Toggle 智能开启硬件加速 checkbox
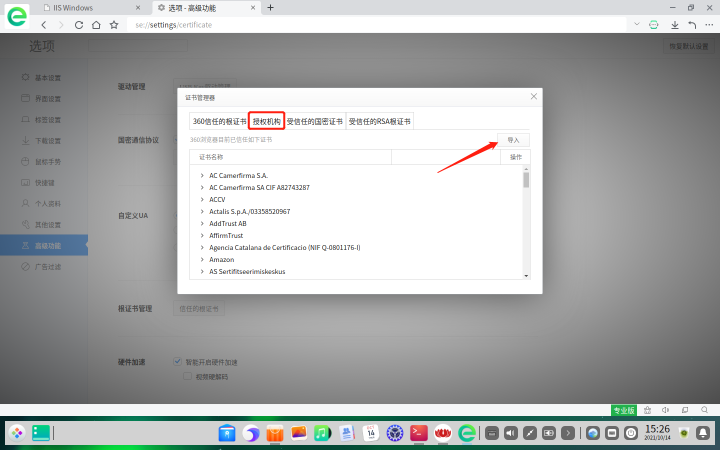 pos(177,361)
